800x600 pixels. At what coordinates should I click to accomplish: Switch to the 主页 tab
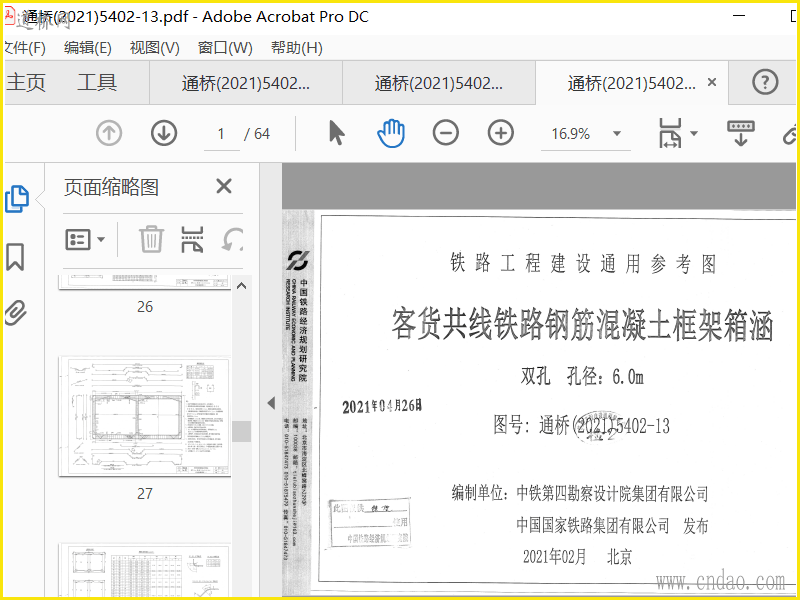(x=26, y=82)
